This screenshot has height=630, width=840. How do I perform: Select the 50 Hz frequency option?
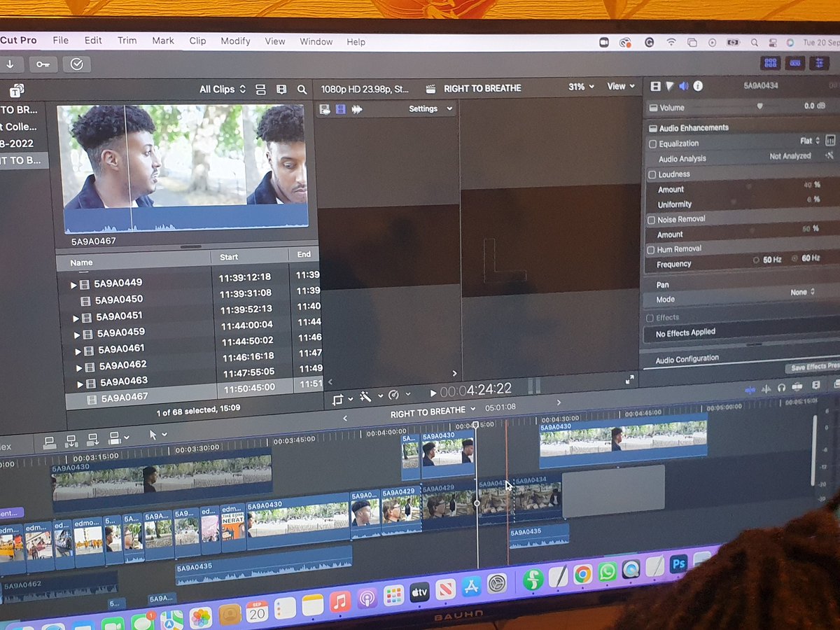coord(767,260)
